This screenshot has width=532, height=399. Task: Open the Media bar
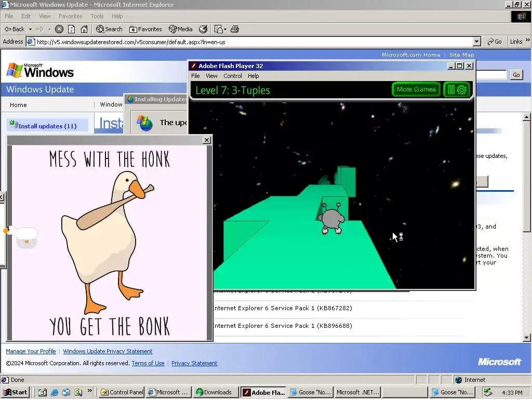(181, 29)
